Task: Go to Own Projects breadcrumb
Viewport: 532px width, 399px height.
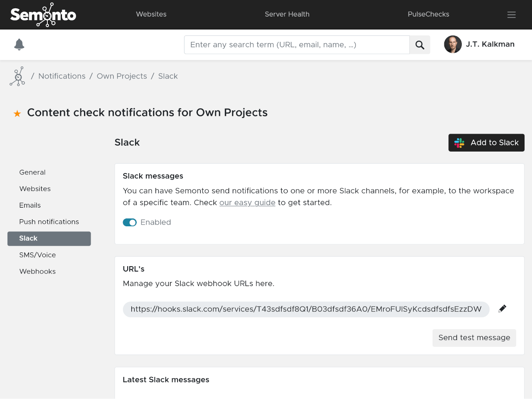Action: pos(122,76)
